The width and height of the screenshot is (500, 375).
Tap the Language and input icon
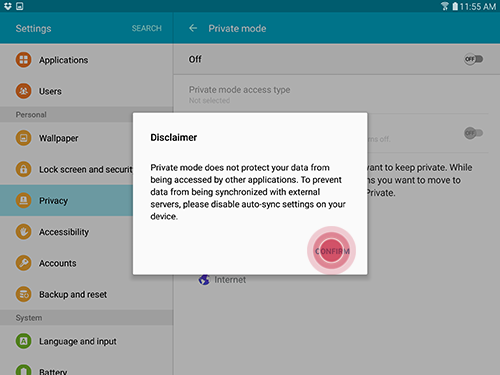(23, 341)
